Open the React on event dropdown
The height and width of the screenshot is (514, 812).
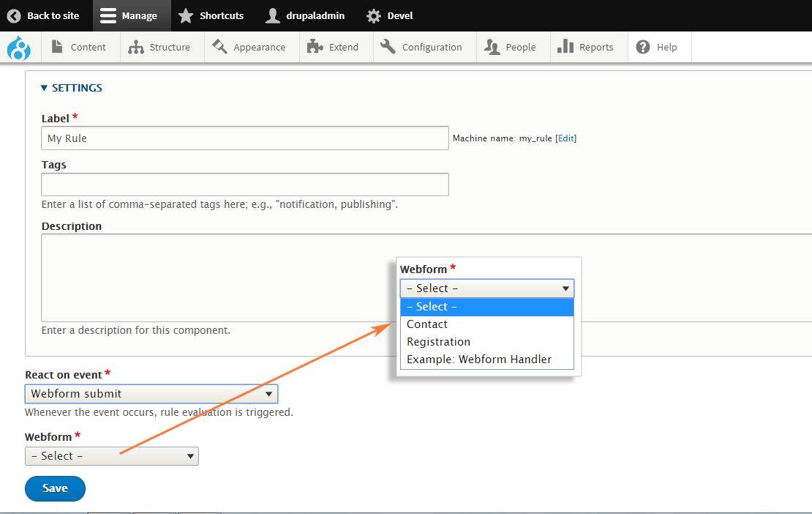(151, 394)
